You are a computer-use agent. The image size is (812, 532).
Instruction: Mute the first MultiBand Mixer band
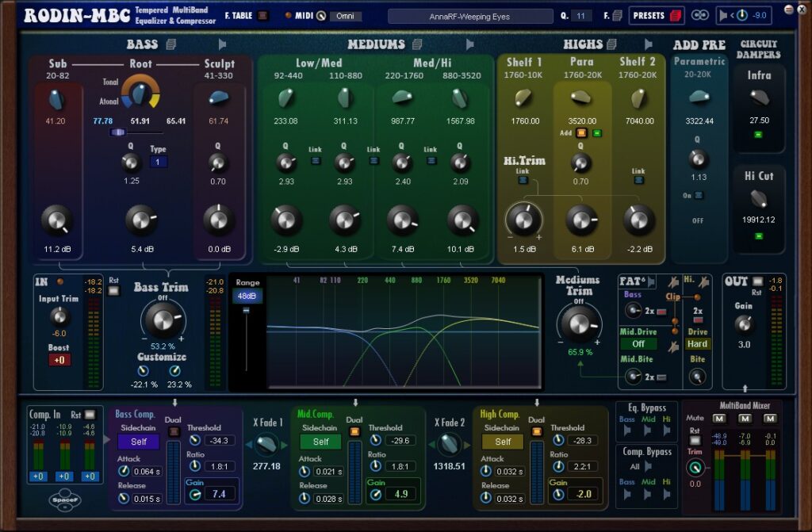coord(719,418)
